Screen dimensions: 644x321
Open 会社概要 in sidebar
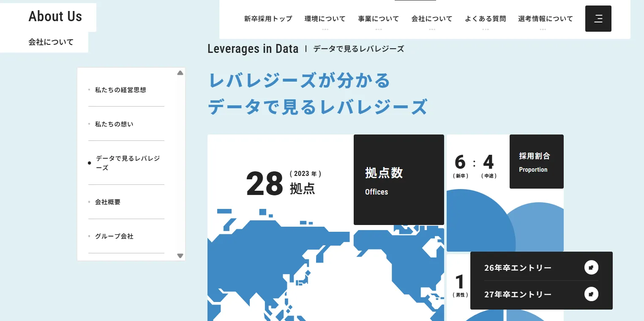coord(108,202)
